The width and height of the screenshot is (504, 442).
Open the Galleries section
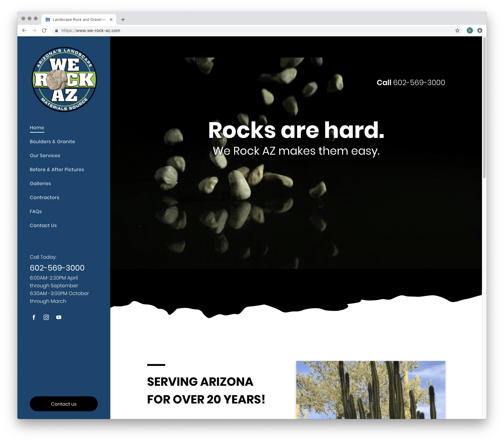point(40,183)
